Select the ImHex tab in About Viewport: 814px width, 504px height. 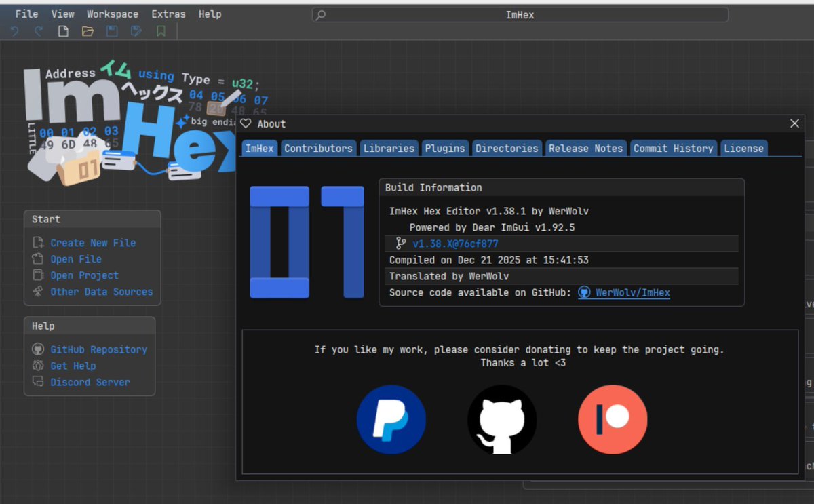(x=259, y=148)
